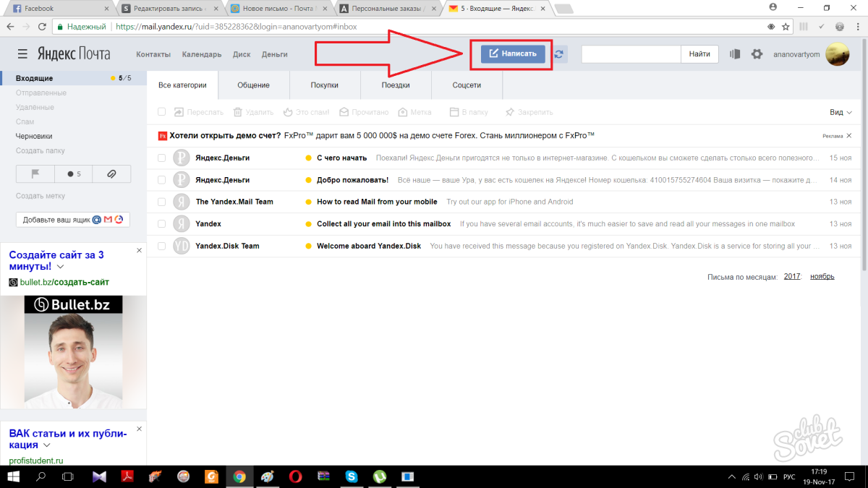Open the Windows Start menu

pos(14,476)
